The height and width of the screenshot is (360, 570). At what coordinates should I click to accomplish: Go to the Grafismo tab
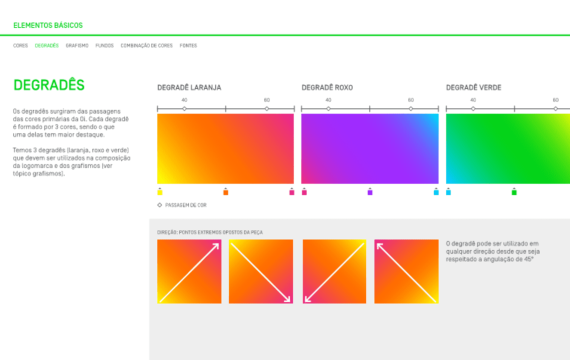click(77, 45)
